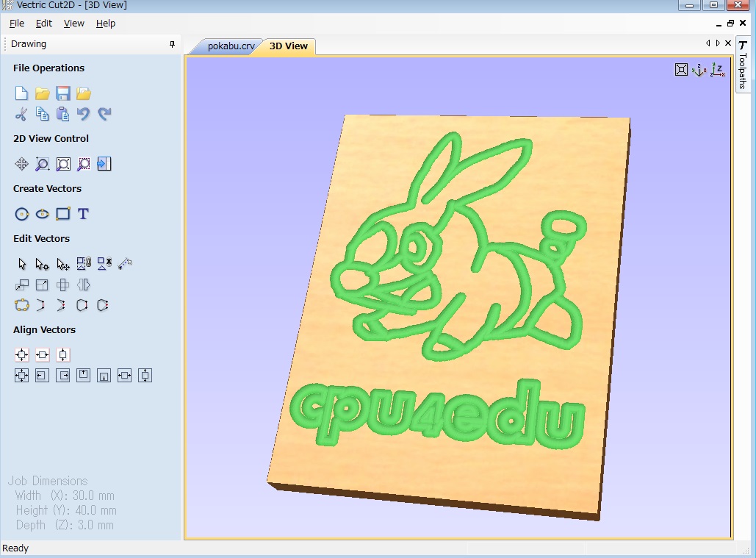Open the Help menu
Viewport: 756px width, 558px height.
pos(106,24)
